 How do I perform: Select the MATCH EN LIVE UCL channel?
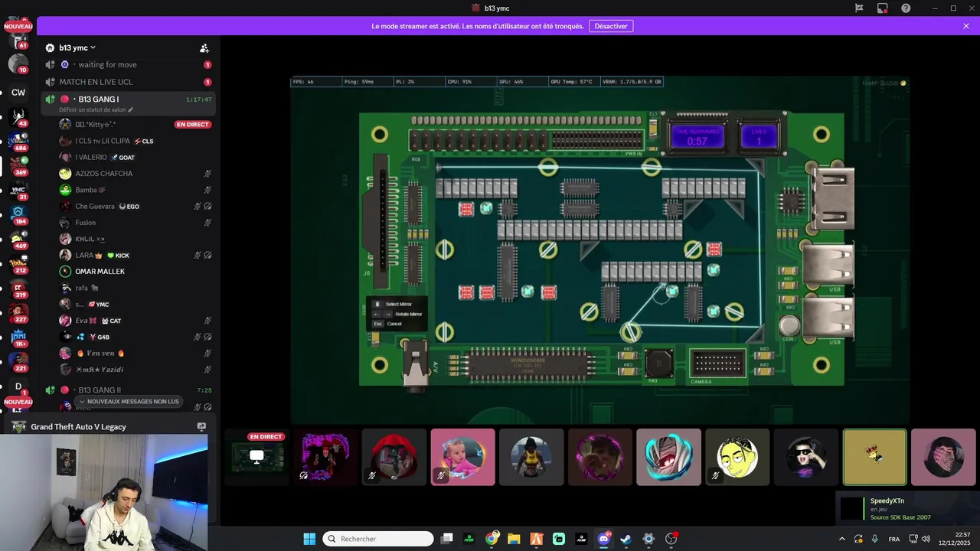129,82
